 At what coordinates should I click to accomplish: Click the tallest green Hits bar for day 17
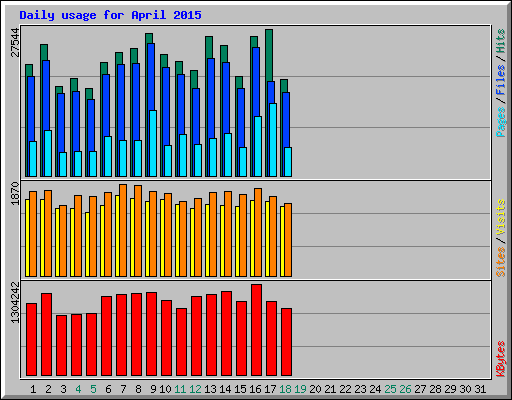[269, 55]
